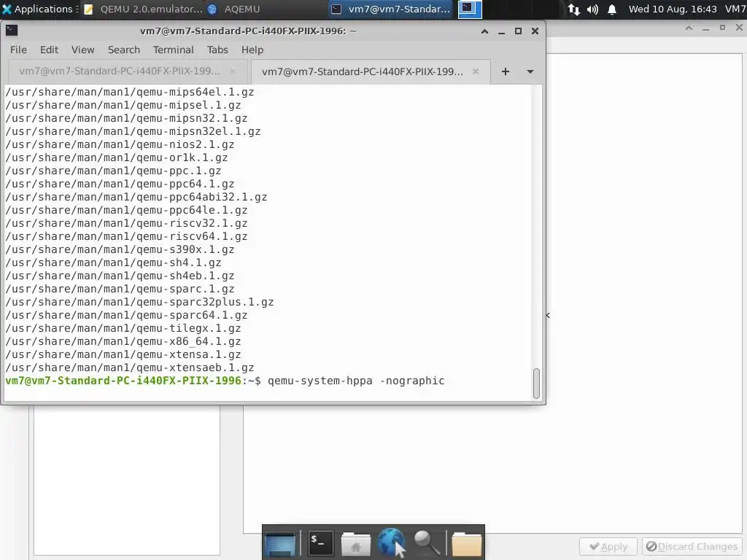Launch Web Browser globe icon in dock
Viewport: 747px width, 560px height.
click(391, 542)
